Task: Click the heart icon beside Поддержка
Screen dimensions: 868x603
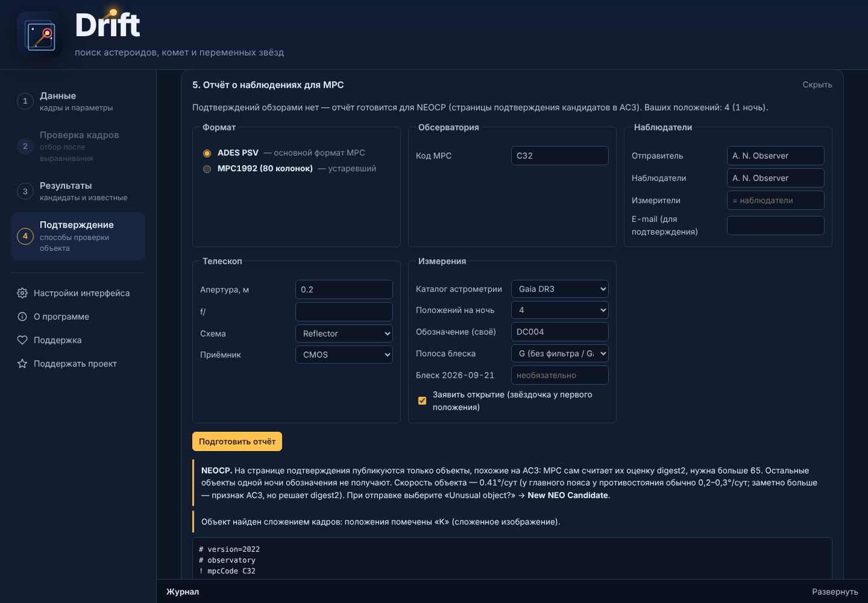Action: tap(22, 340)
